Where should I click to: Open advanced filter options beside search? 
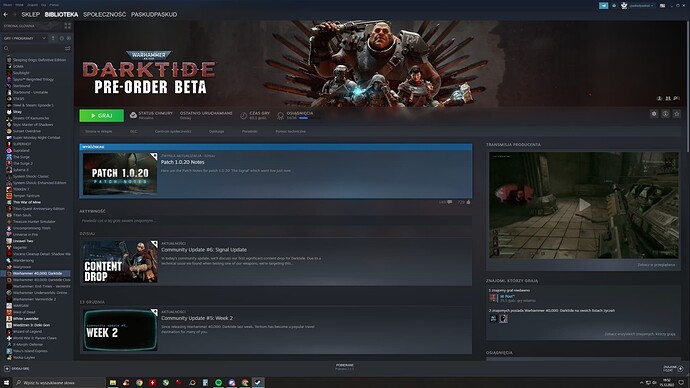click(x=68, y=48)
